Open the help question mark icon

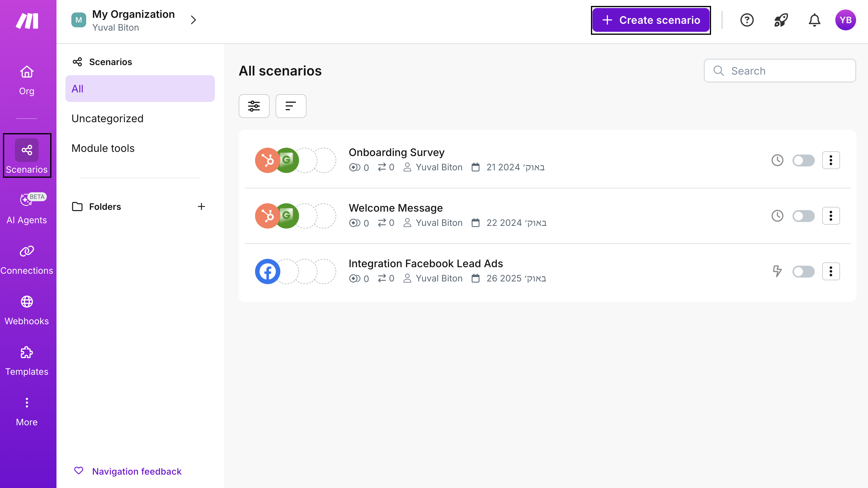coord(747,20)
